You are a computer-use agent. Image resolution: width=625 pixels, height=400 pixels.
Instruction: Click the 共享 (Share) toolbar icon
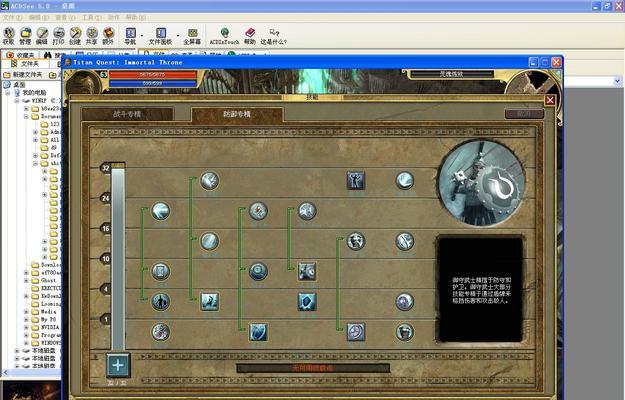click(x=92, y=35)
